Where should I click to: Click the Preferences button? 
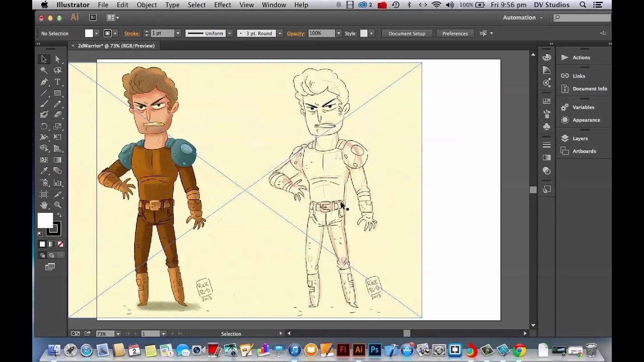tap(455, 34)
